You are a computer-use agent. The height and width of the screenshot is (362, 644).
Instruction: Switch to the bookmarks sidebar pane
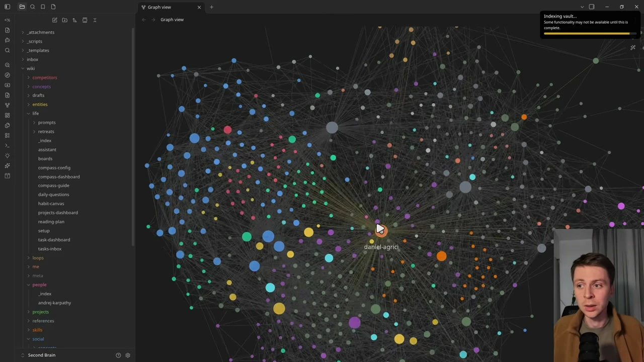coord(43,7)
